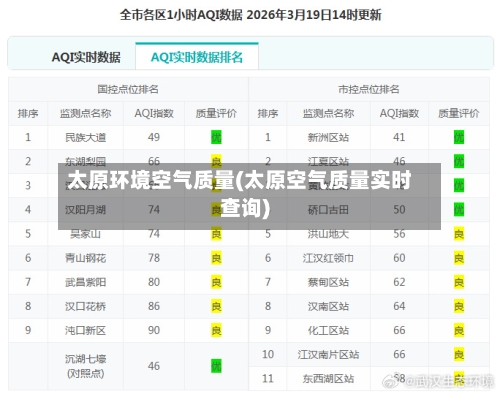Click AQI value 66 for 江汉南片区站

click(x=399, y=354)
